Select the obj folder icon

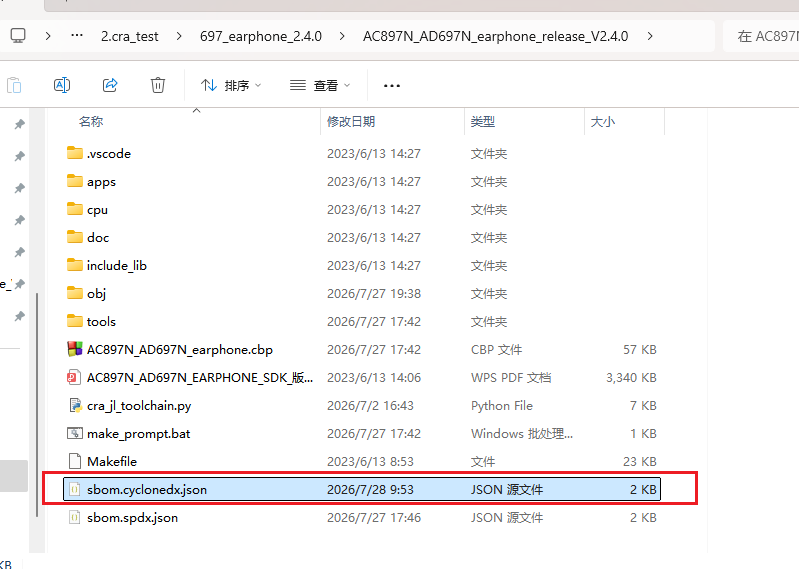[x=75, y=293]
